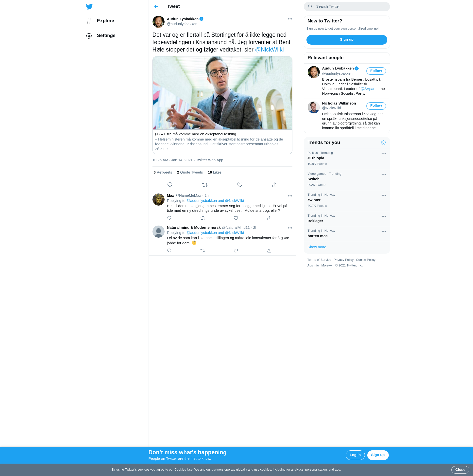473x476 pixels.
Task: Click the search magnifier icon
Action: click(x=310, y=7)
